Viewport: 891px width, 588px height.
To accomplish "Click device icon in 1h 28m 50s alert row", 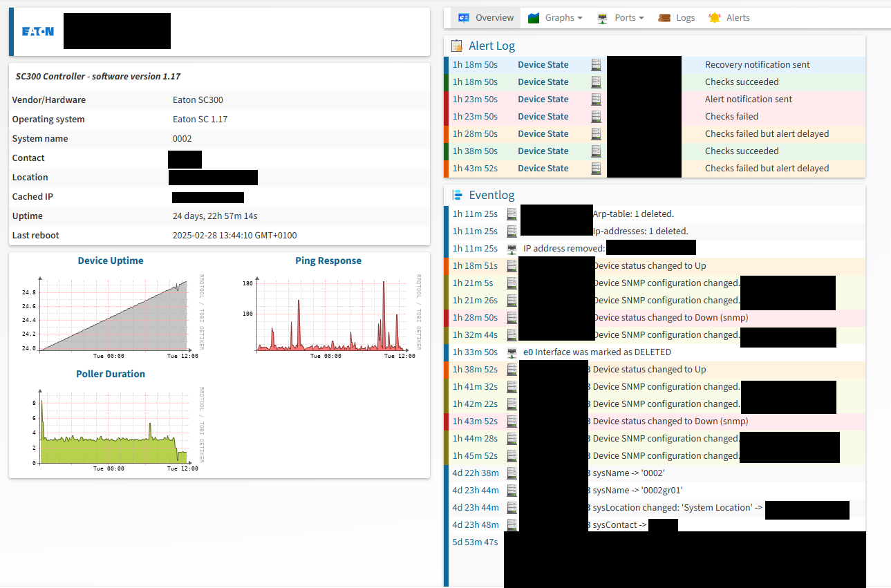I will [x=596, y=134].
